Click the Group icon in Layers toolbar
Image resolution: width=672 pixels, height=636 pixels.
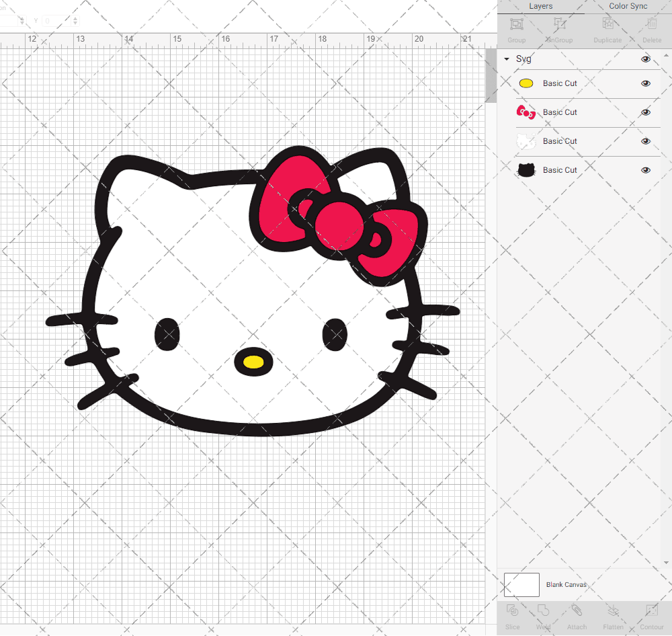pos(516,24)
